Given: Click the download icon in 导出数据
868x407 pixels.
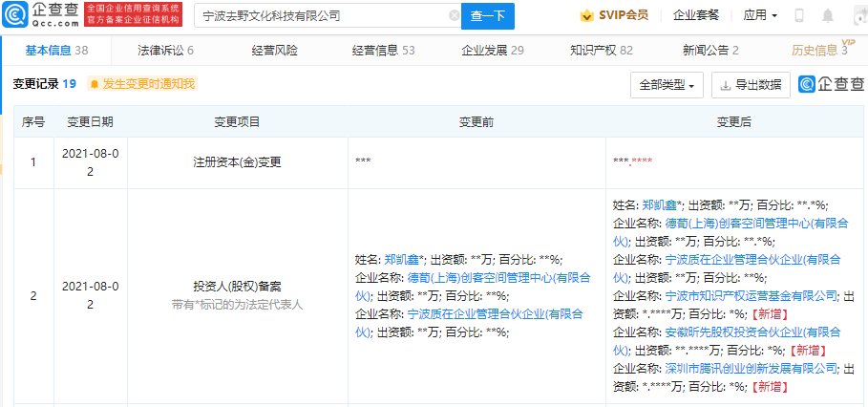Looking at the screenshot, I should click(x=725, y=85).
